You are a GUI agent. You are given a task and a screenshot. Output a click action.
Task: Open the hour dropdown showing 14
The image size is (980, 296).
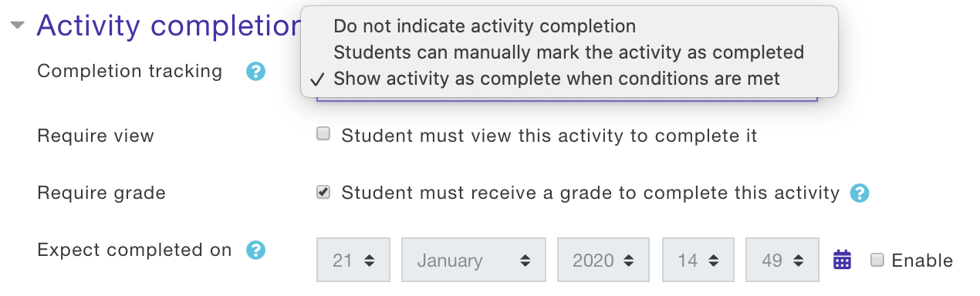click(x=698, y=260)
